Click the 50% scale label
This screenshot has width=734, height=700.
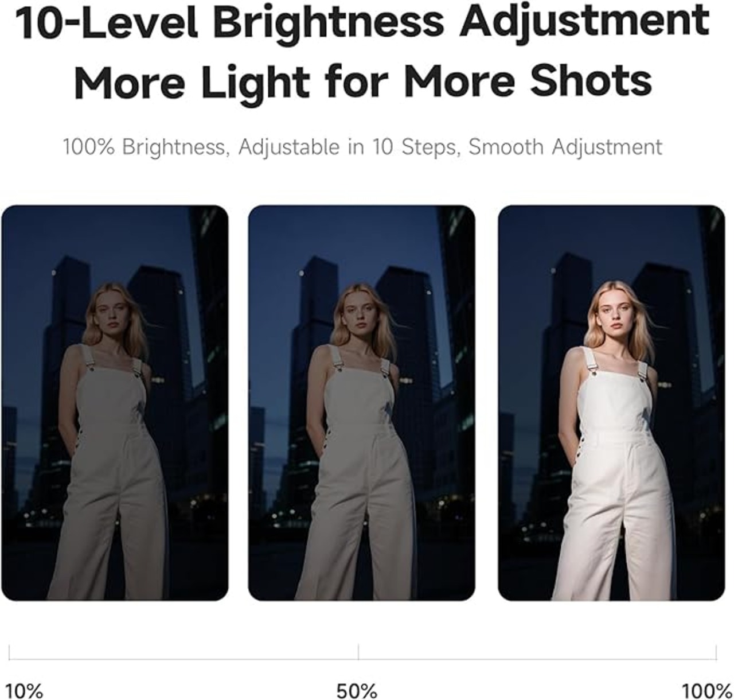click(357, 690)
